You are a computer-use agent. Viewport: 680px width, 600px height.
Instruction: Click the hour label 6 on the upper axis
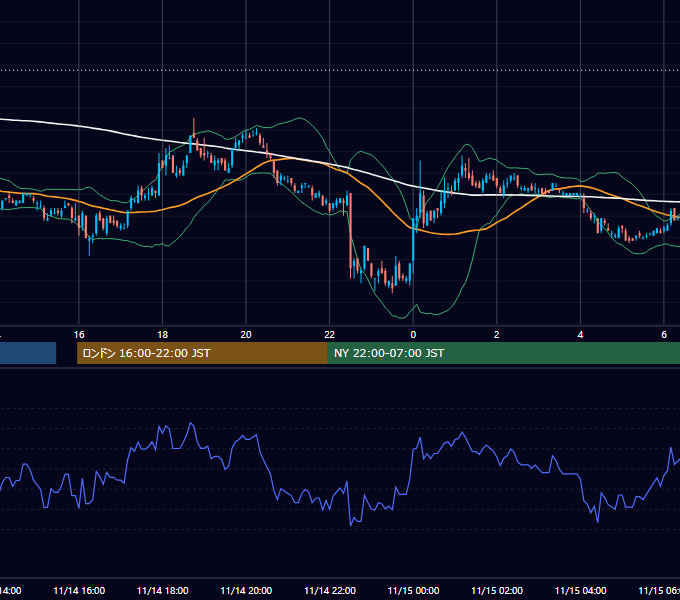click(x=664, y=335)
